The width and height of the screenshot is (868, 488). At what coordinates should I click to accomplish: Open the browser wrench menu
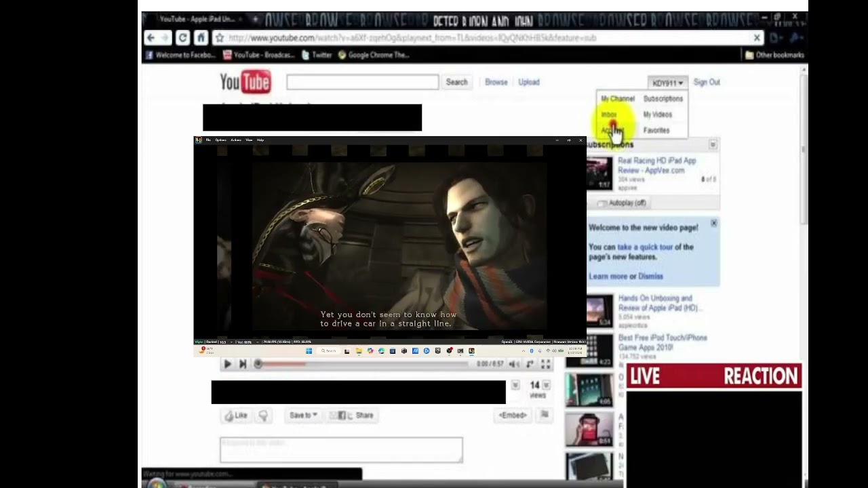point(796,38)
